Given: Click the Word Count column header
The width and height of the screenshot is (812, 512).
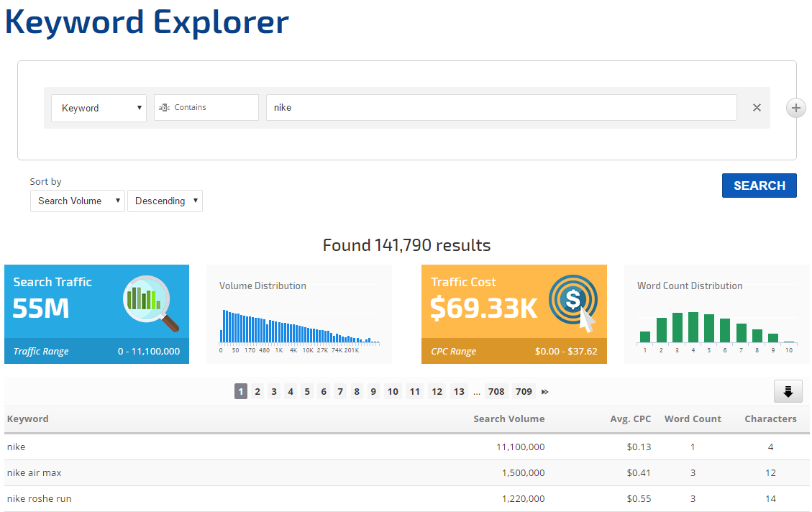Looking at the screenshot, I should click(x=693, y=419).
